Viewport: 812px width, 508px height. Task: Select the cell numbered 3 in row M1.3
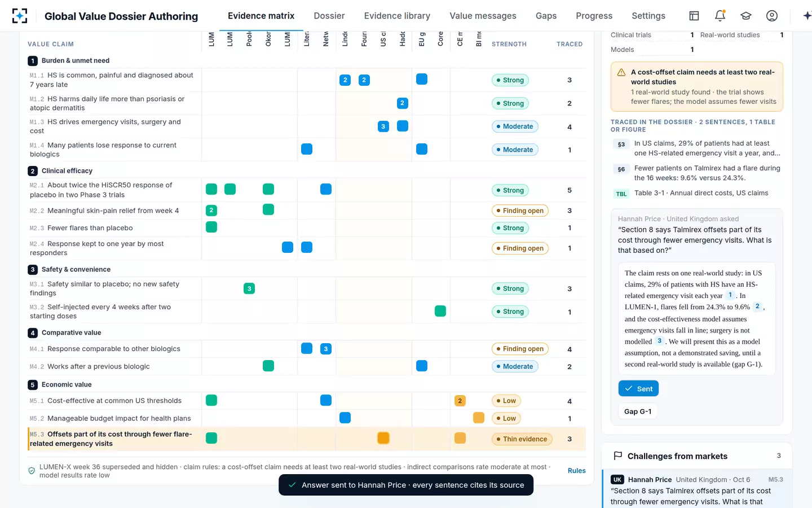(383, 126)
